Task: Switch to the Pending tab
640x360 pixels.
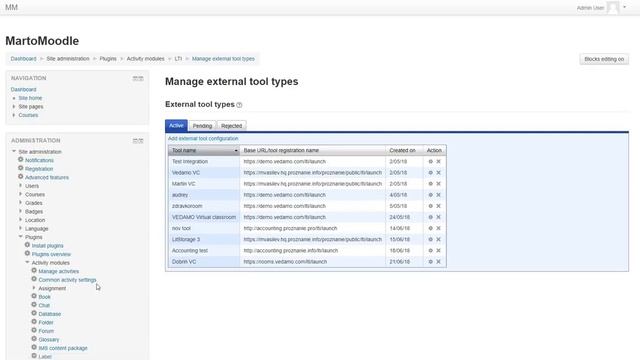Action: 202,126
